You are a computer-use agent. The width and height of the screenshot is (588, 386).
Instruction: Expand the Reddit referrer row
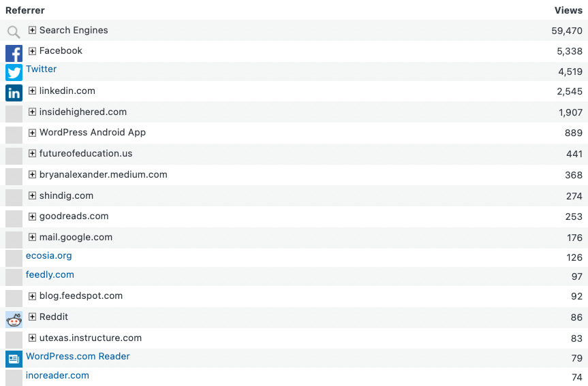(x=32, y=317)
